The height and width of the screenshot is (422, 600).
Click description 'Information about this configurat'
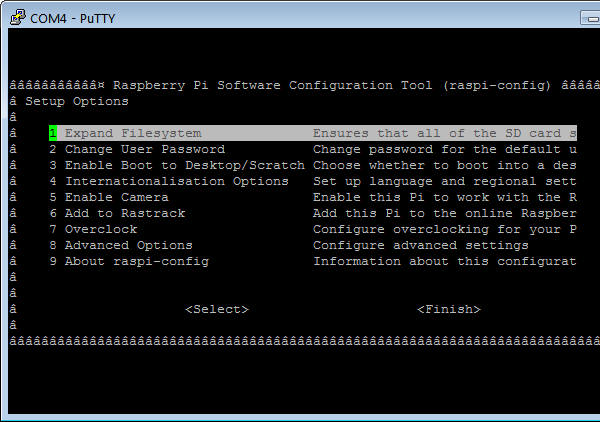445,261
